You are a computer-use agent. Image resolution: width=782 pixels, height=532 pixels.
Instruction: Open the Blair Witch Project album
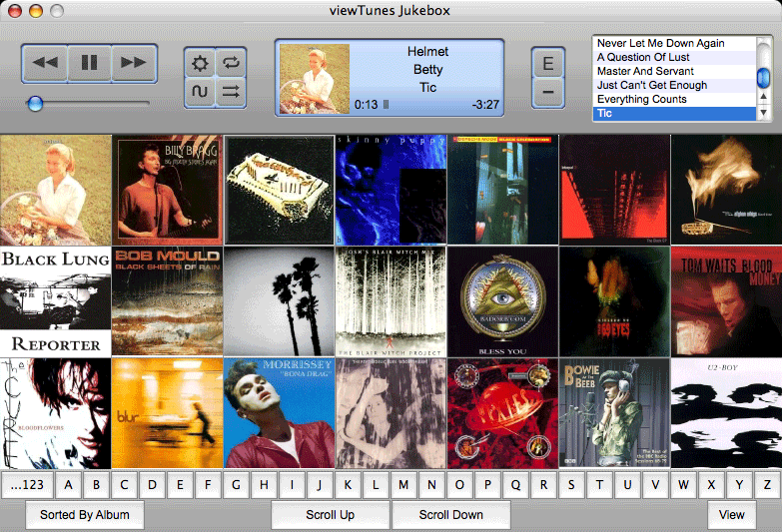(391, 301)
